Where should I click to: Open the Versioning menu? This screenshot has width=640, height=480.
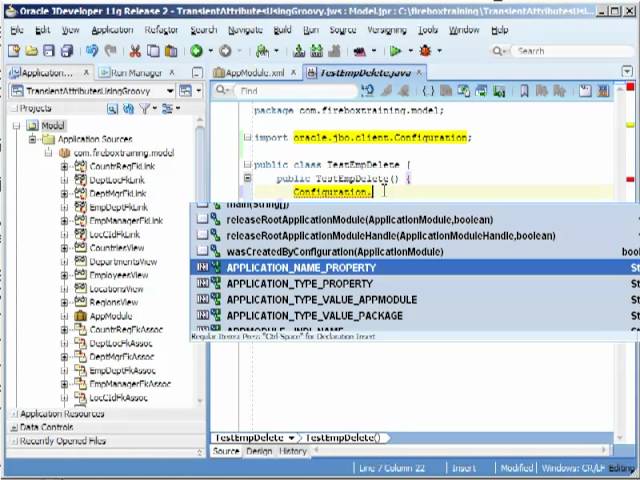(x=387, y=30)
